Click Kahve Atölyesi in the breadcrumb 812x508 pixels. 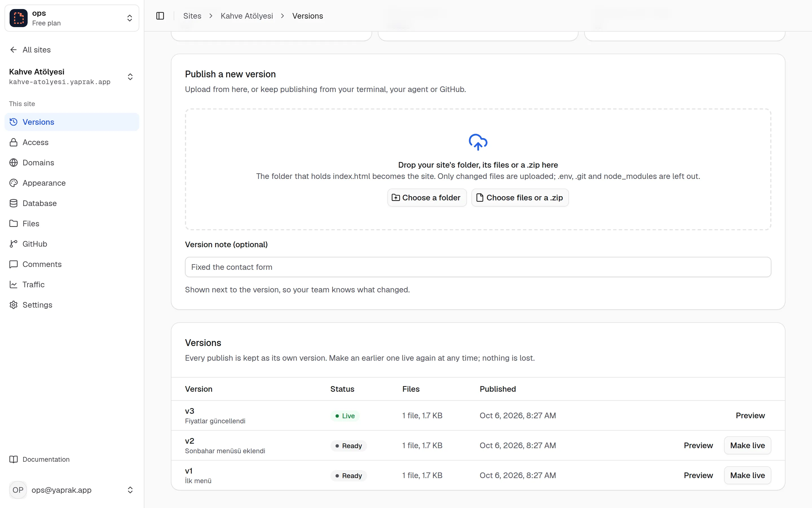(247, 16)
